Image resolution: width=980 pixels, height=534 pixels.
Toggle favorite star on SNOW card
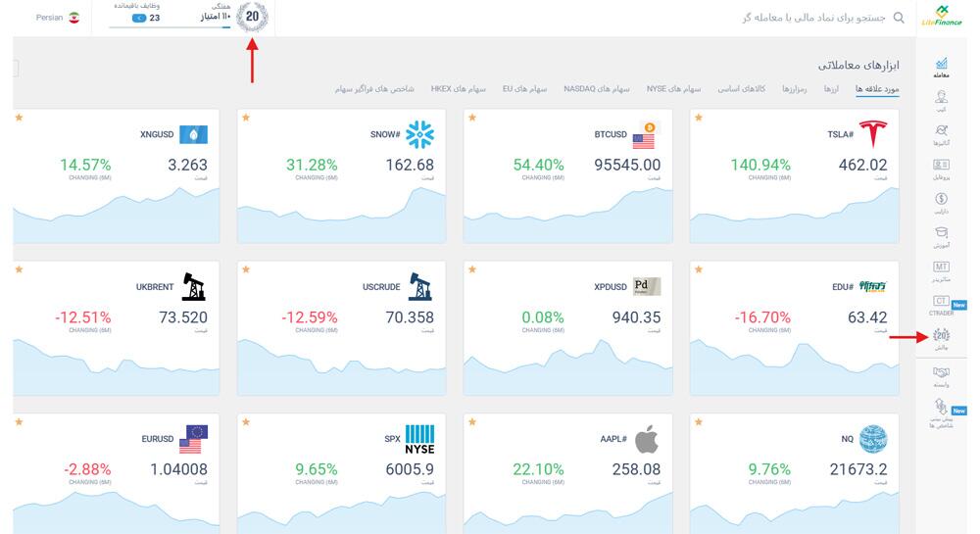tap(246, 118)
